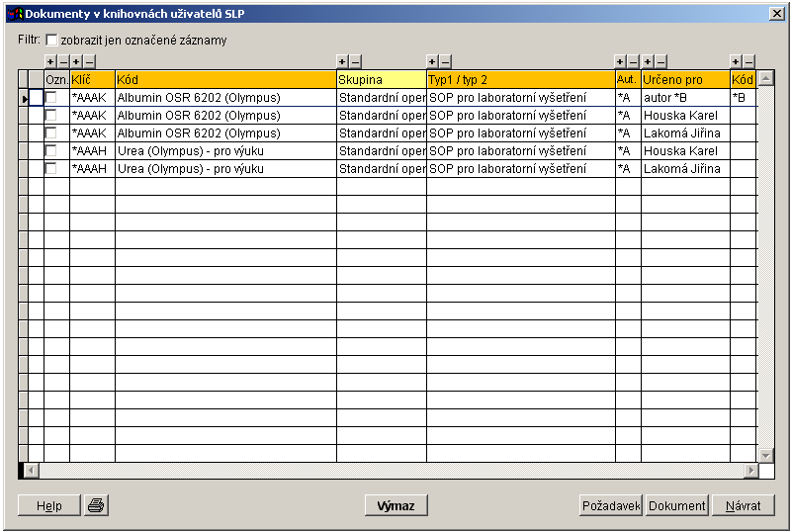Click the Požadavek button
Image resolution: width=792 pixels, height=532 pixels.
coord(611,505)
